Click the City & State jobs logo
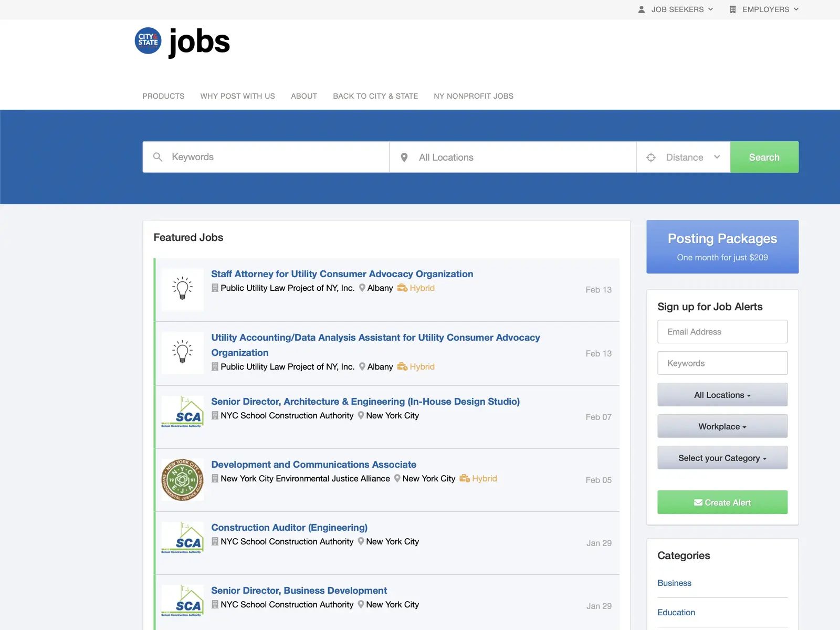This screenshot has height=630, width=840. pos(182,41)
